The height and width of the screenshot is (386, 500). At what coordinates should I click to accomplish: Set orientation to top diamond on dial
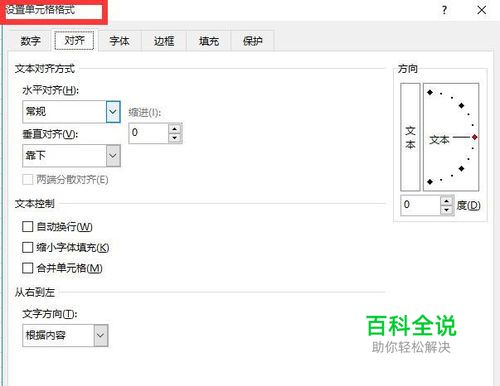[430, 92]
